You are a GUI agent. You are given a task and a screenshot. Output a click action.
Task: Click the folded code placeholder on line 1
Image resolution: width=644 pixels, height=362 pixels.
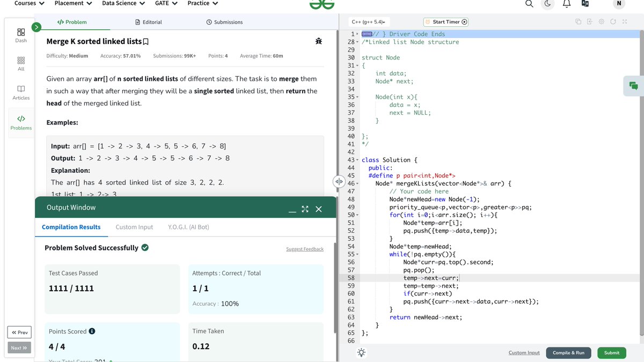367,34
